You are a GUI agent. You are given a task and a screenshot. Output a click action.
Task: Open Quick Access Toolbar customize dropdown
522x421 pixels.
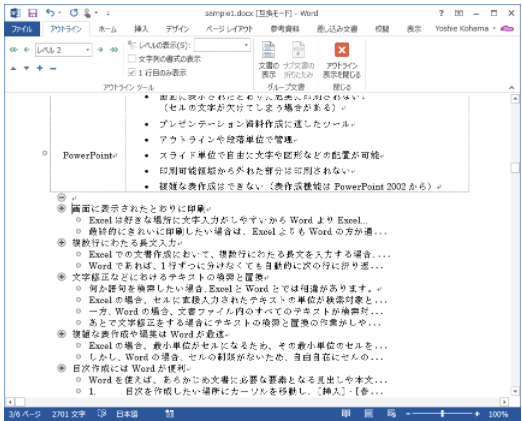point(108,13)
